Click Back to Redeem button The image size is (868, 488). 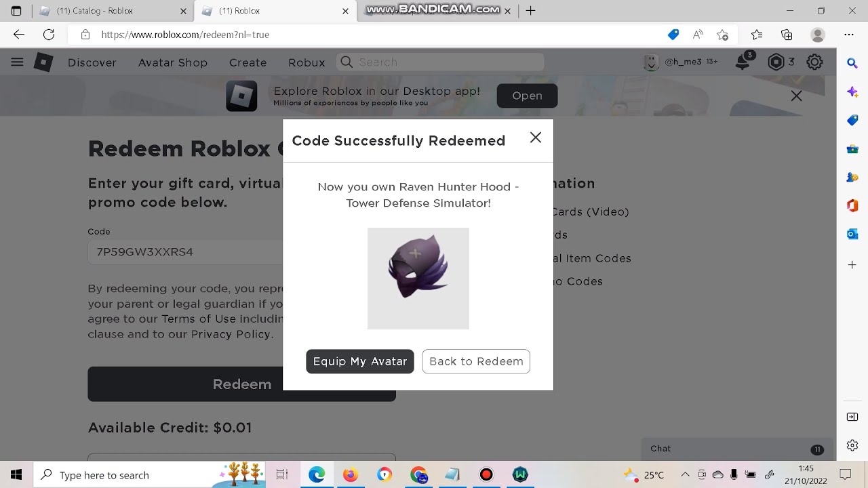(476, 361)
